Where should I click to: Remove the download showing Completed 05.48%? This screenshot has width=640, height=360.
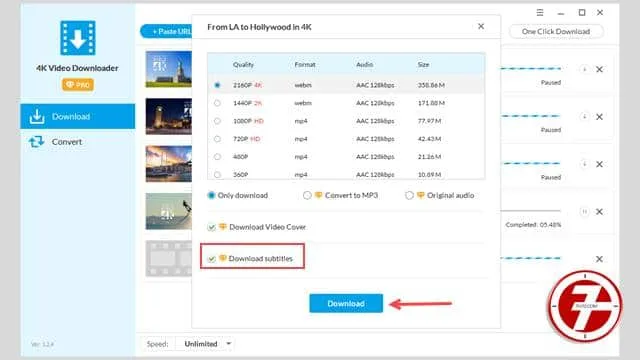599,211
